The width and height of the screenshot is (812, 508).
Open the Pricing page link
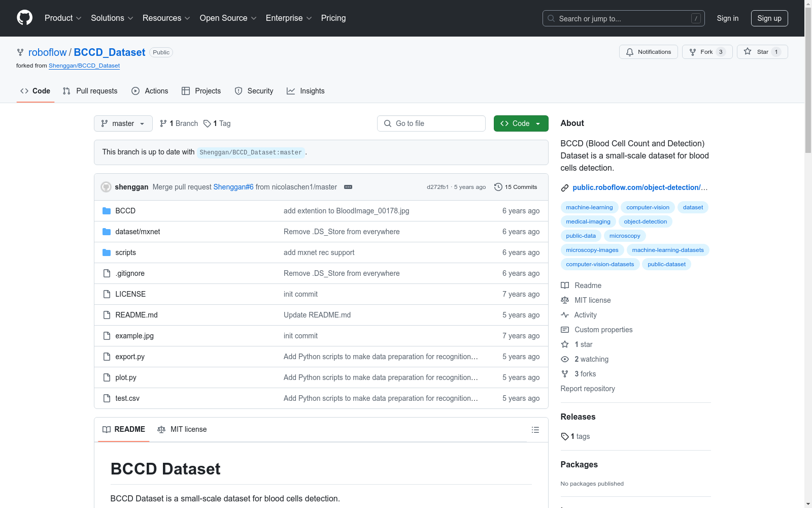tap(333, 18)
